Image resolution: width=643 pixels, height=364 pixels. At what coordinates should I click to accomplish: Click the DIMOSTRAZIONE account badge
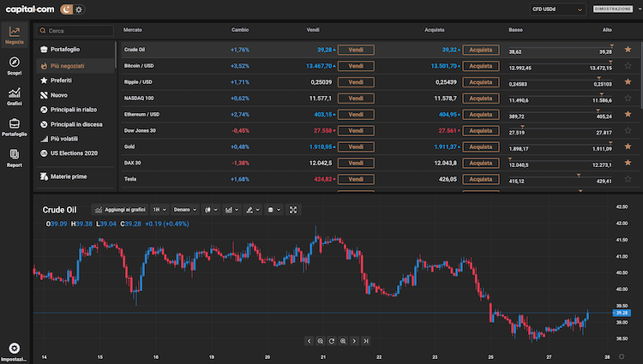(613, 9)
